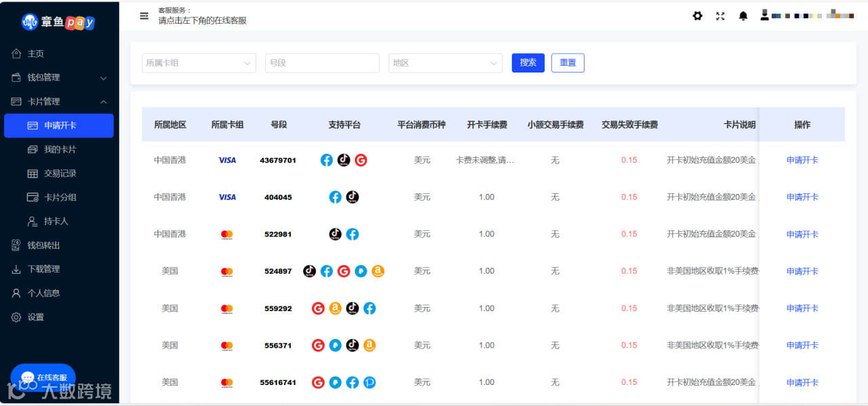This screenshot has height=406, width=868.
Task: Click 申请开卡 link for row 524897
Action: (802, 271)
